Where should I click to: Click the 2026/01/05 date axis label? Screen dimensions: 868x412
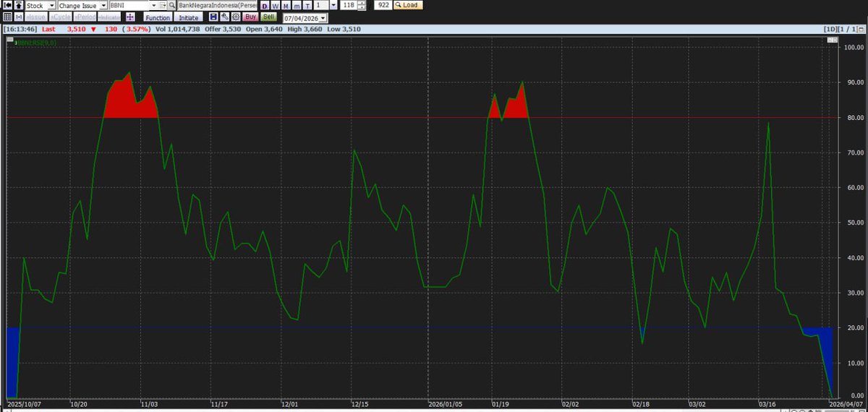tap(446, 406)
